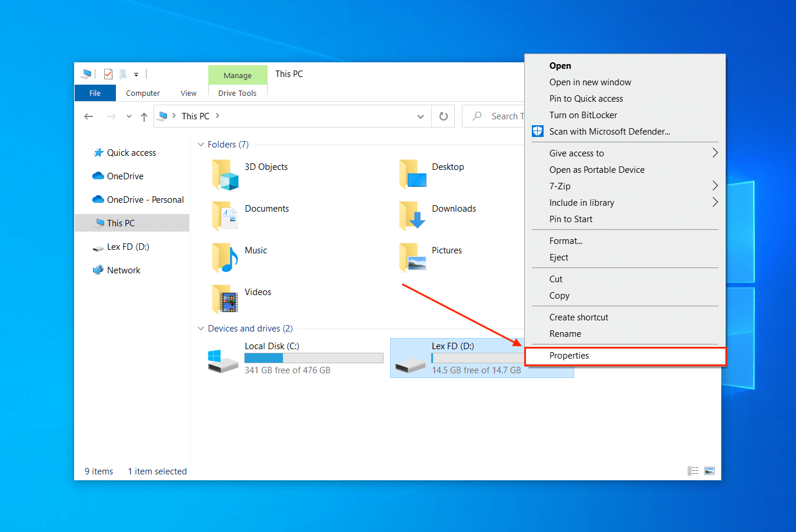
Task: Switch to Details view via status bar icon
Action: tap(693, 470)
